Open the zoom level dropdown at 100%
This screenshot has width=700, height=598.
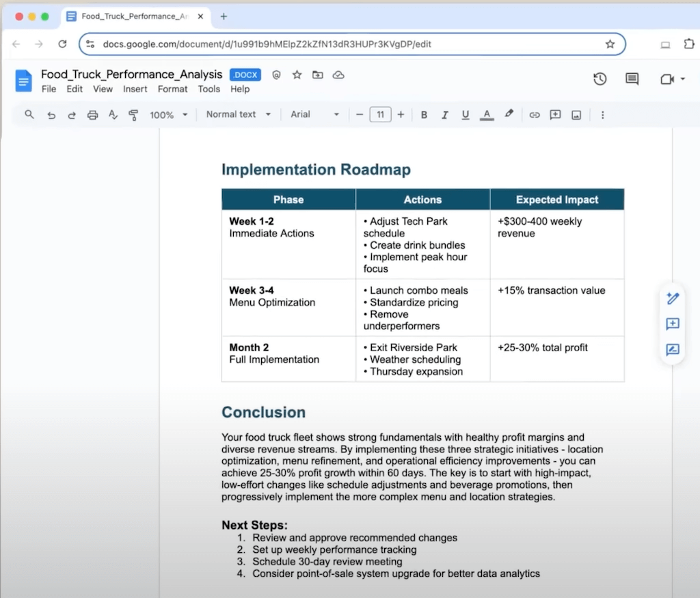168,115
